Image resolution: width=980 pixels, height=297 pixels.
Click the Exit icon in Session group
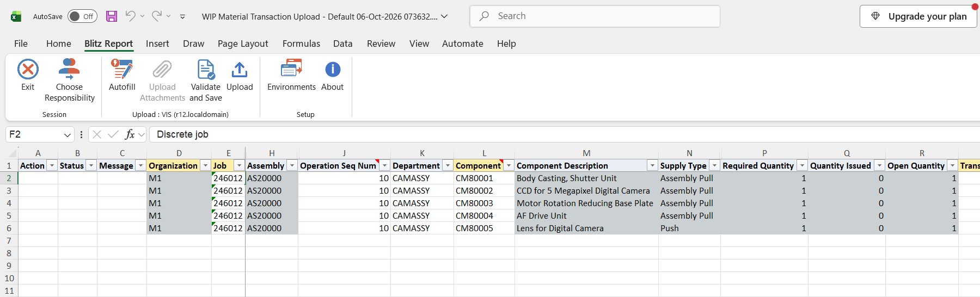point(28,70)
